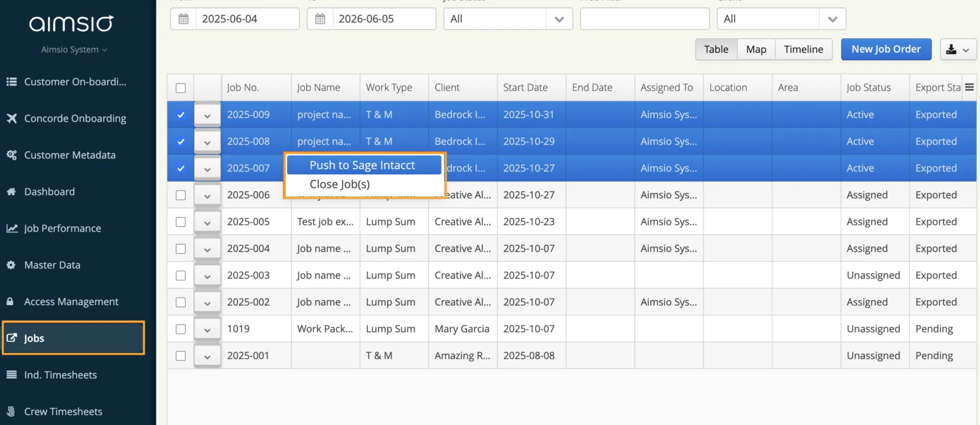The image size is (980, 425).
Task: Uncheck the checkbox for job 2025-009
Action: (181, 115)
